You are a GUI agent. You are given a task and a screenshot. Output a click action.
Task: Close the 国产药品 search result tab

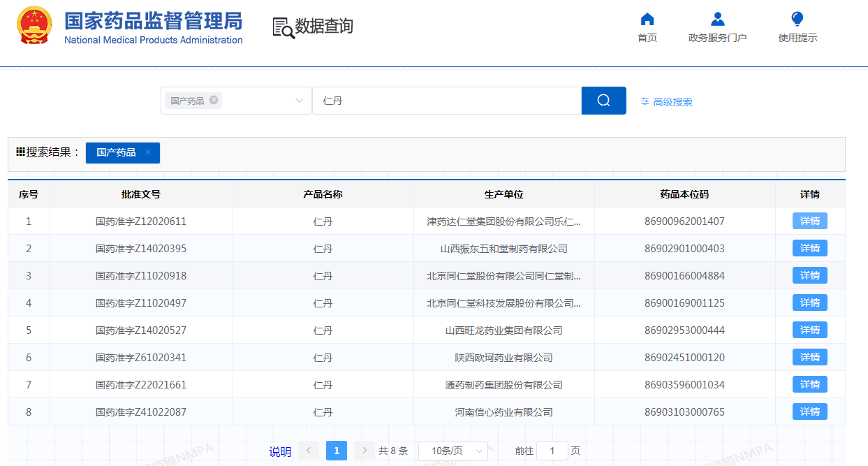147,152
